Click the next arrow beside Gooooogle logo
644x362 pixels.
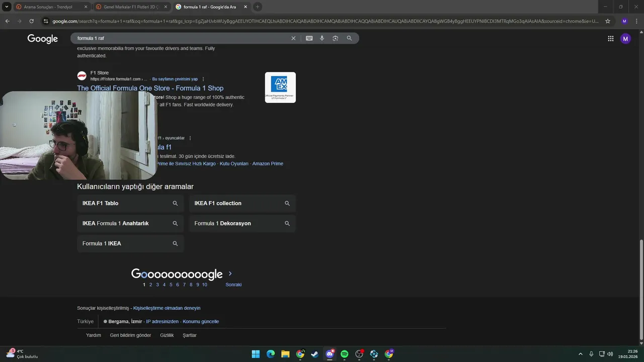[x=230, y=274]
